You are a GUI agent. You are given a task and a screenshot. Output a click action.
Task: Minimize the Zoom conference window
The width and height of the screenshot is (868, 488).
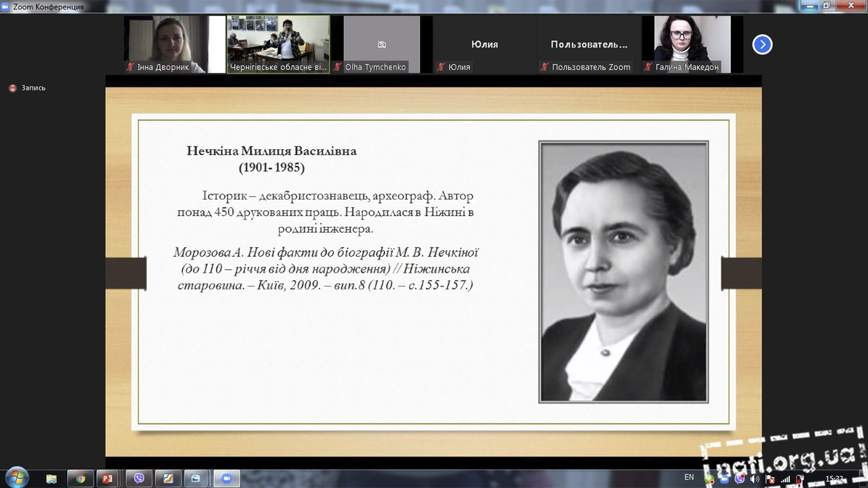[809, 6]
